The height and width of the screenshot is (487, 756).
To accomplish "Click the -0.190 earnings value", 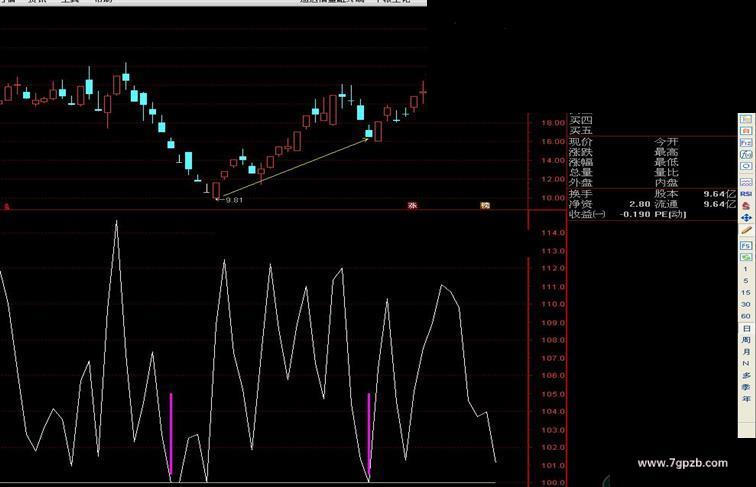I will pyautogui.click(x=634, y=214).
